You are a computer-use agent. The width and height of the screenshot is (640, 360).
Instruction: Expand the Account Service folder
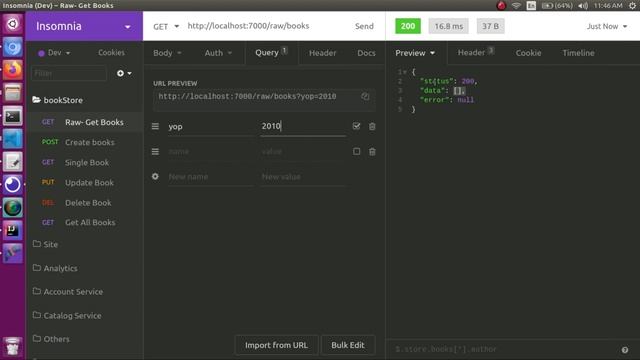68,292
